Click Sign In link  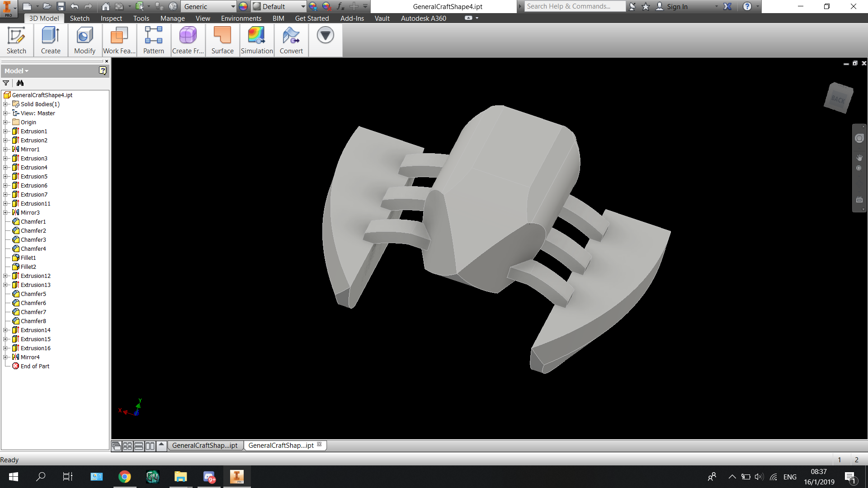point(677,6)
